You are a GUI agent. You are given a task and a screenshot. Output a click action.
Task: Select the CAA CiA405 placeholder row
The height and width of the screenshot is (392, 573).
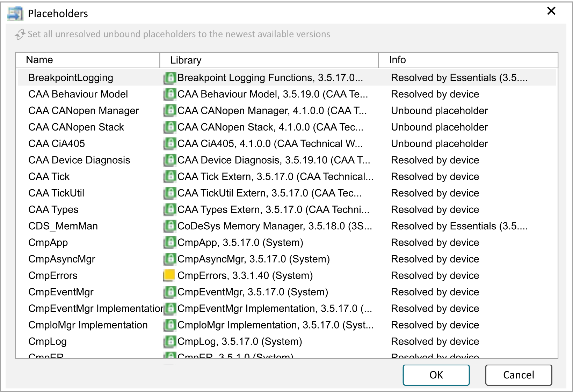(x=57, y=144)
